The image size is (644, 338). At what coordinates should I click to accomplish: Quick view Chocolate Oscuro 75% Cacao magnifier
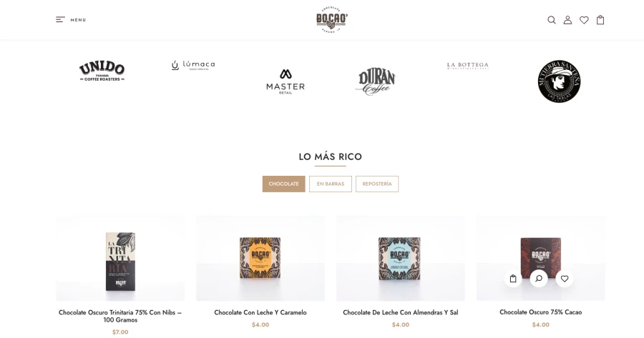(x=539, y=279)
